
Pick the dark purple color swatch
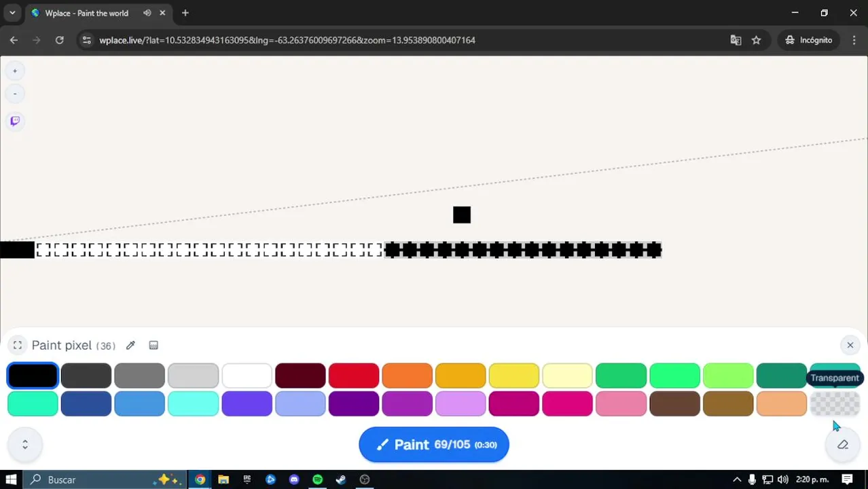[354, 403]
